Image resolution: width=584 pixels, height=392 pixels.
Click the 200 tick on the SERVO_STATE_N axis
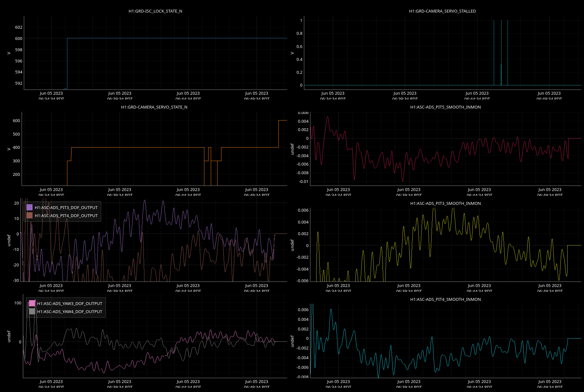click(16, 174)
